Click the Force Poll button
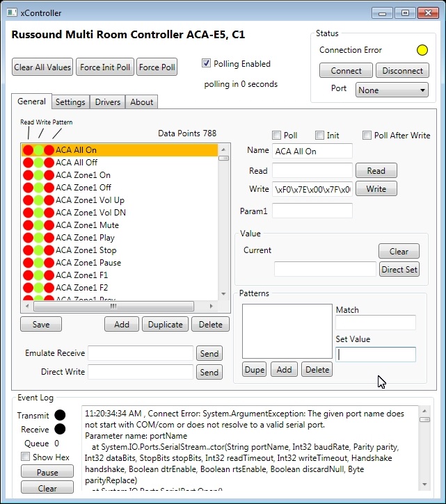This screenshot has height=504, width=446. click(x=157, y=67)
